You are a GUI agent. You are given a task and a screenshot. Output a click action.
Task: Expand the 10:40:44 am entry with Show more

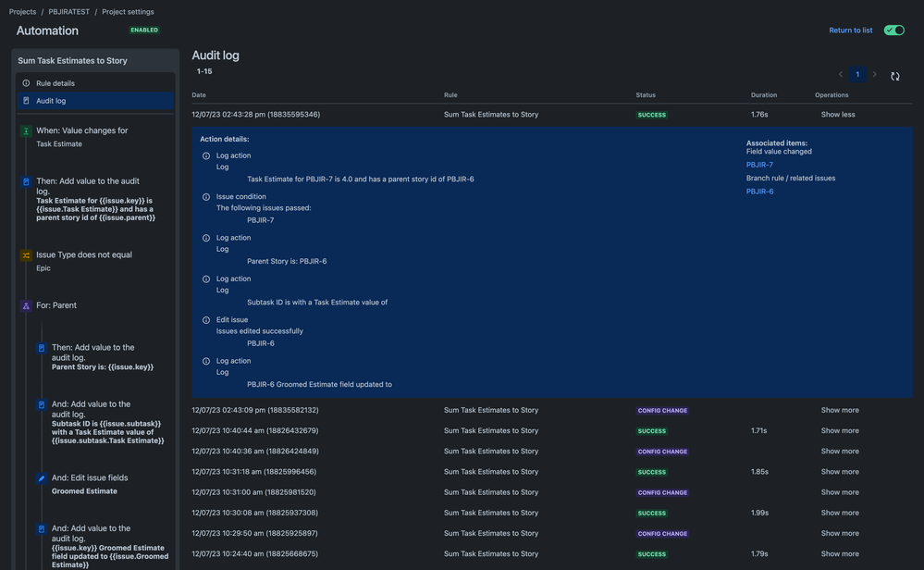tap(840, 431)
